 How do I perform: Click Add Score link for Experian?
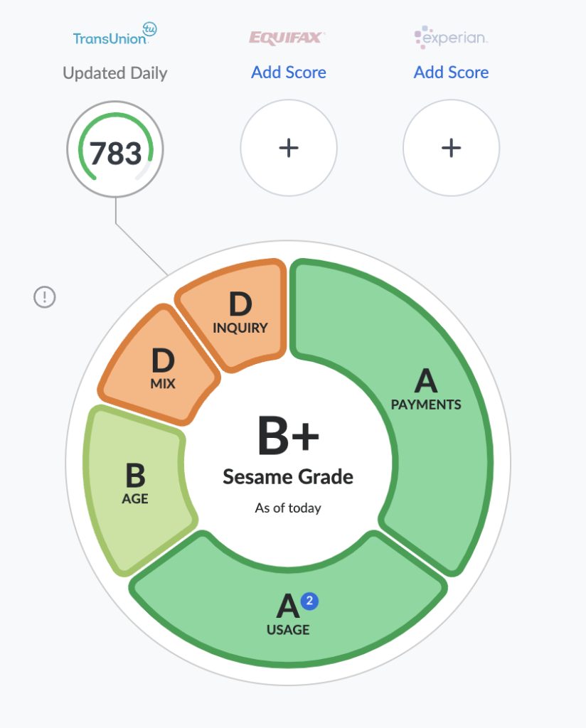pos(451,73)
